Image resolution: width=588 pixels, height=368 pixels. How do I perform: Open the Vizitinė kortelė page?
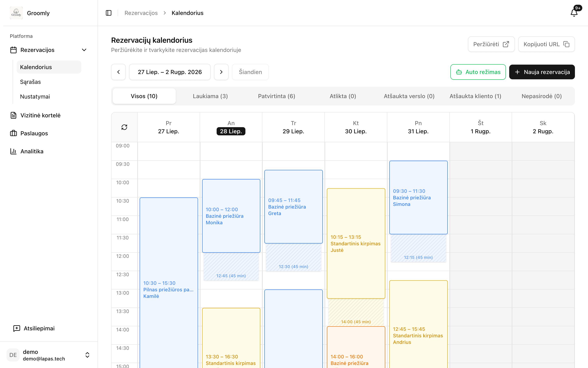pyautogui.click(x=49, y=115)
